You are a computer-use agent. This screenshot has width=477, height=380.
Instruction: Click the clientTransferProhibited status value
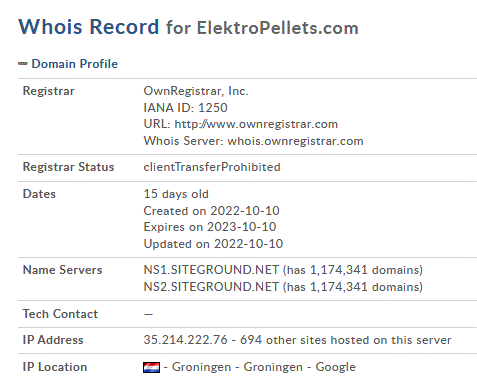pyautogui.click(x=212, y=167)
